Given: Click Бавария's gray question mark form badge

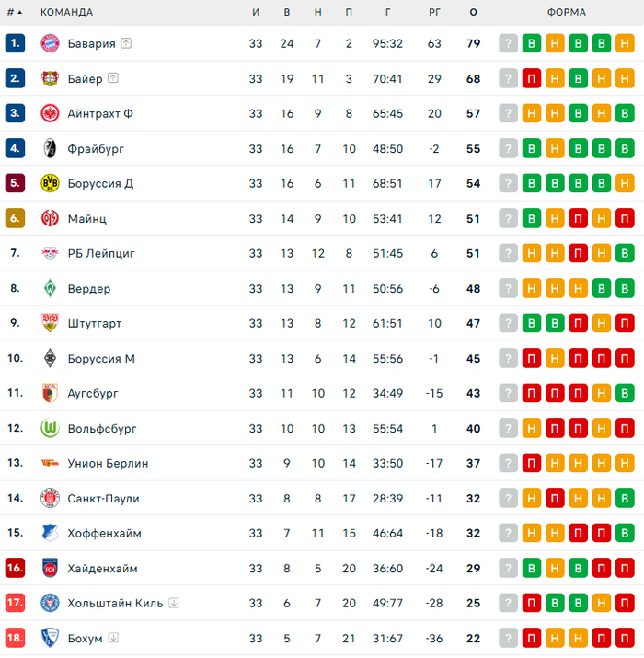Looking at the screenshot, I should [x=509, y=43].
